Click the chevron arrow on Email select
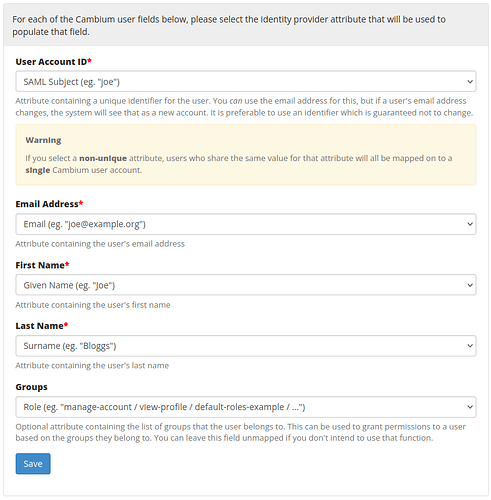 point(470,224)
